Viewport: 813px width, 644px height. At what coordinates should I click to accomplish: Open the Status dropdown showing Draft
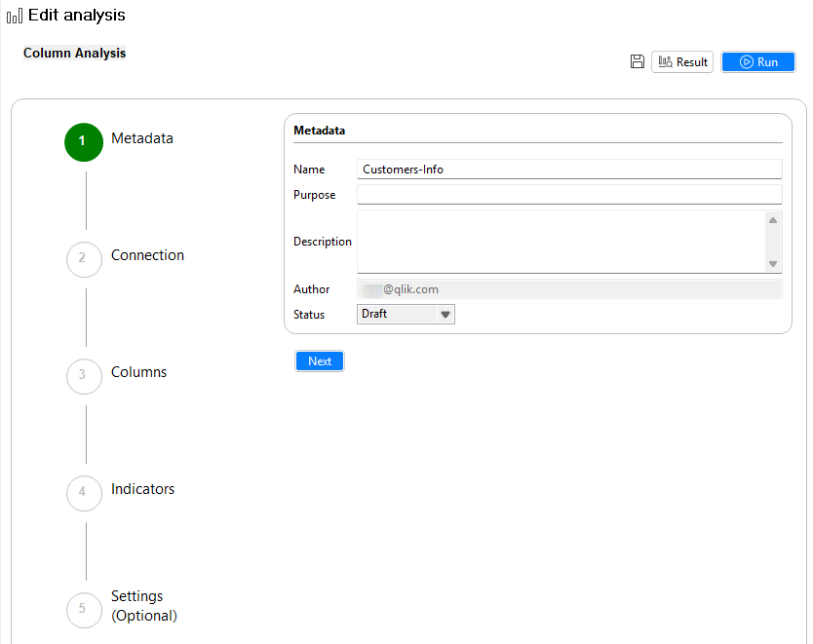coord(405,314)
